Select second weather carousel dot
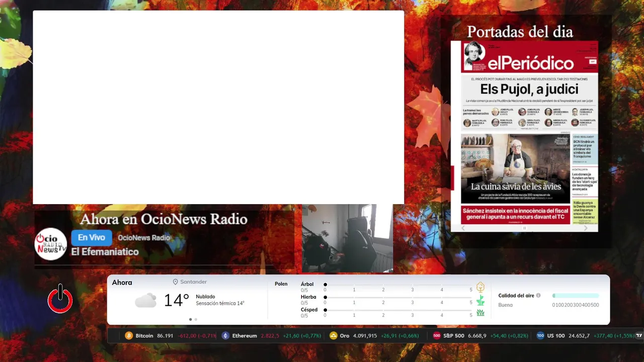 pos(196,319)
